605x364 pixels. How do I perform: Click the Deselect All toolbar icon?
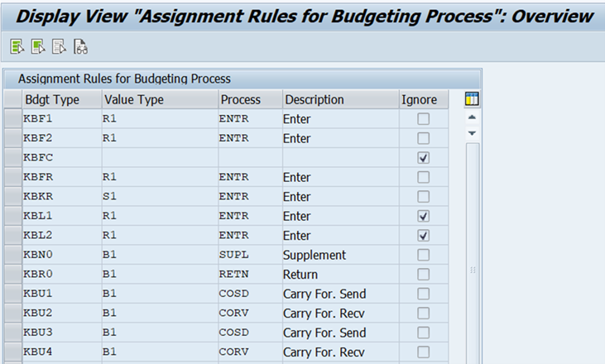58,47
